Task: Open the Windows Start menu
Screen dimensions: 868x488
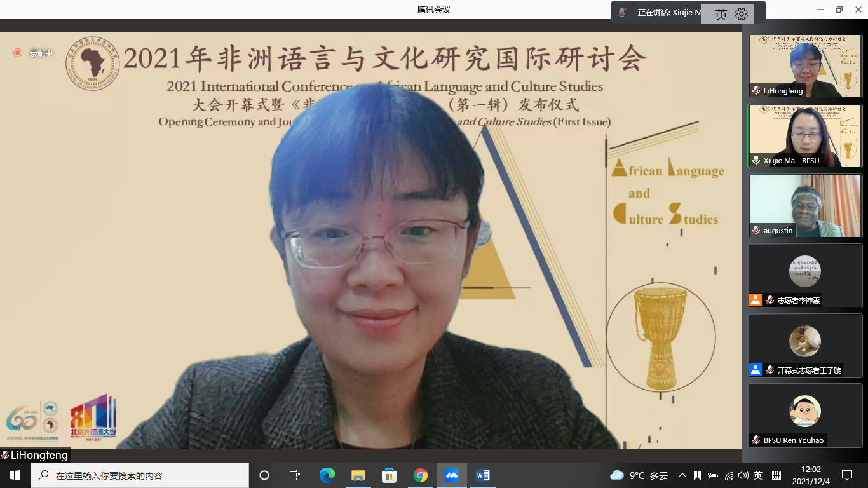Action: coord(15,475)
